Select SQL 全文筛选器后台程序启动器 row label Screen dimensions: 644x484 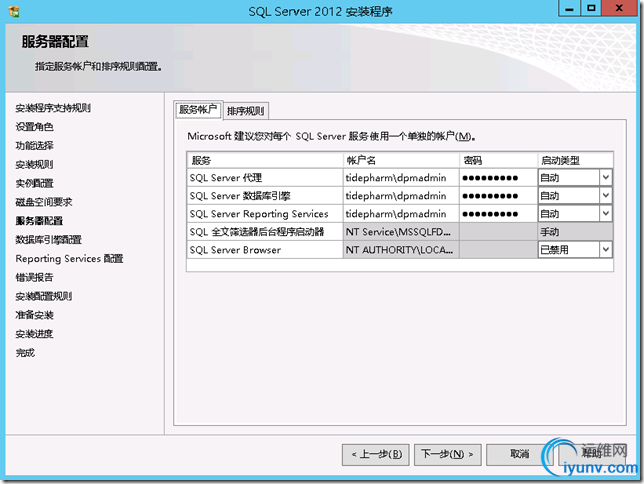(257, 232)
